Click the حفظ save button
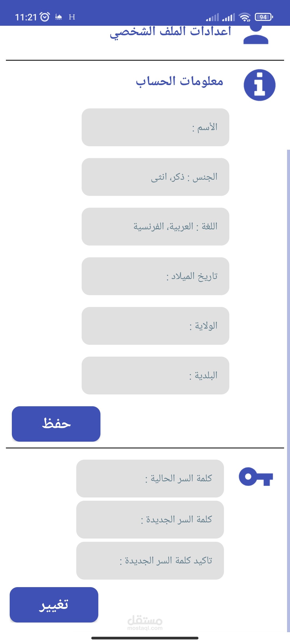290x644 pixels. click(x=56, y=424)
